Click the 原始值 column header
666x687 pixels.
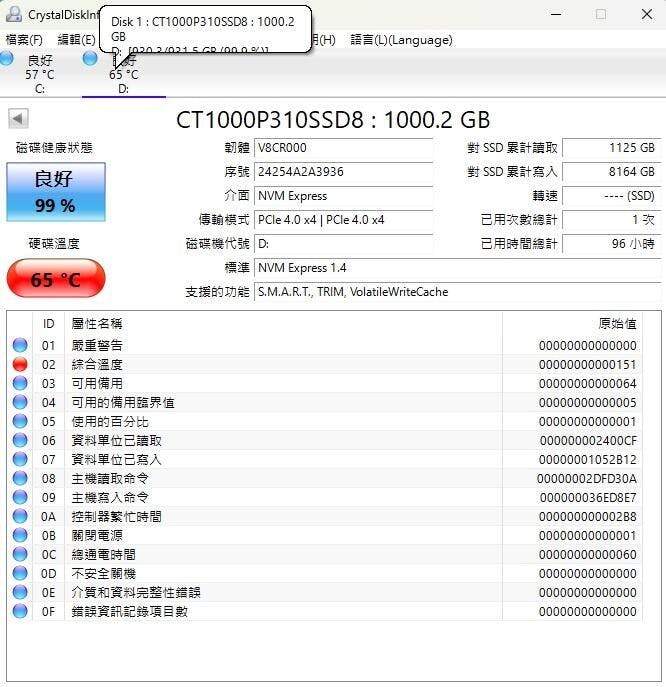(572, 324)
